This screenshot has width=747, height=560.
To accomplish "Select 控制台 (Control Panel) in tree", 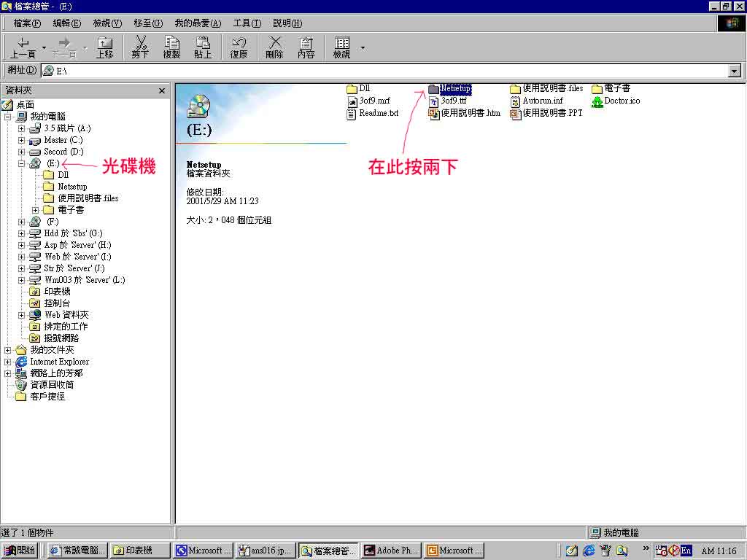I will 57,303.
